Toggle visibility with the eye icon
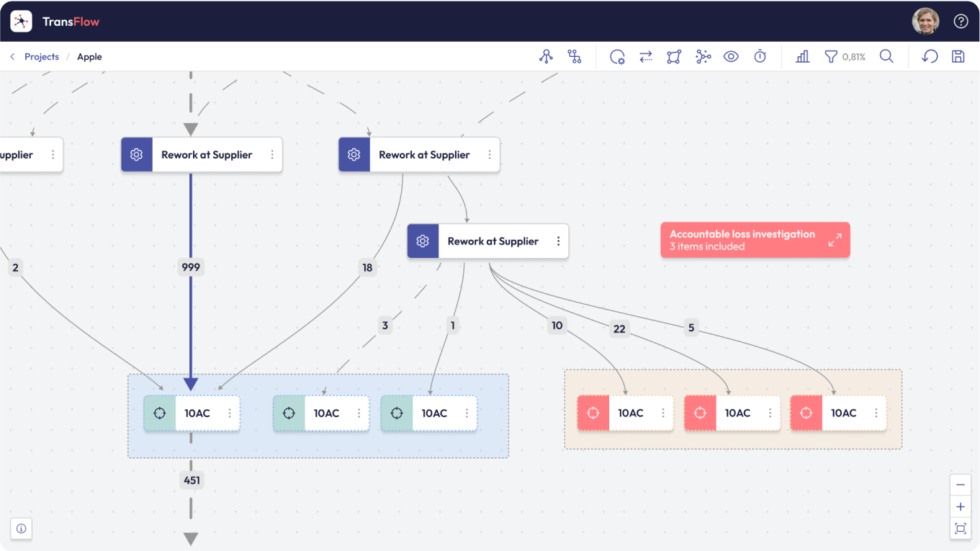 tap(731, 56)
